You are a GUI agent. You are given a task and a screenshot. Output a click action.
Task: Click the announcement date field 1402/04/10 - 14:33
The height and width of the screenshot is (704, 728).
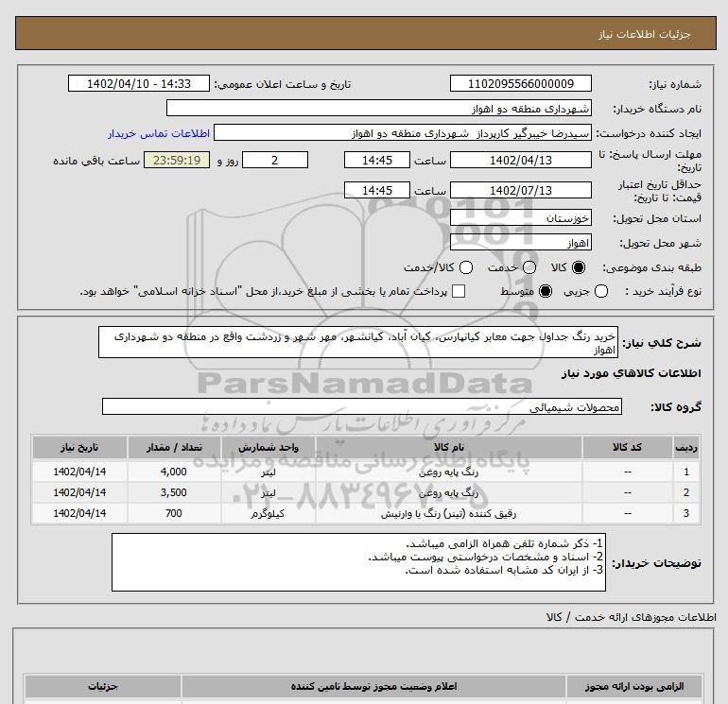(139, 83)
